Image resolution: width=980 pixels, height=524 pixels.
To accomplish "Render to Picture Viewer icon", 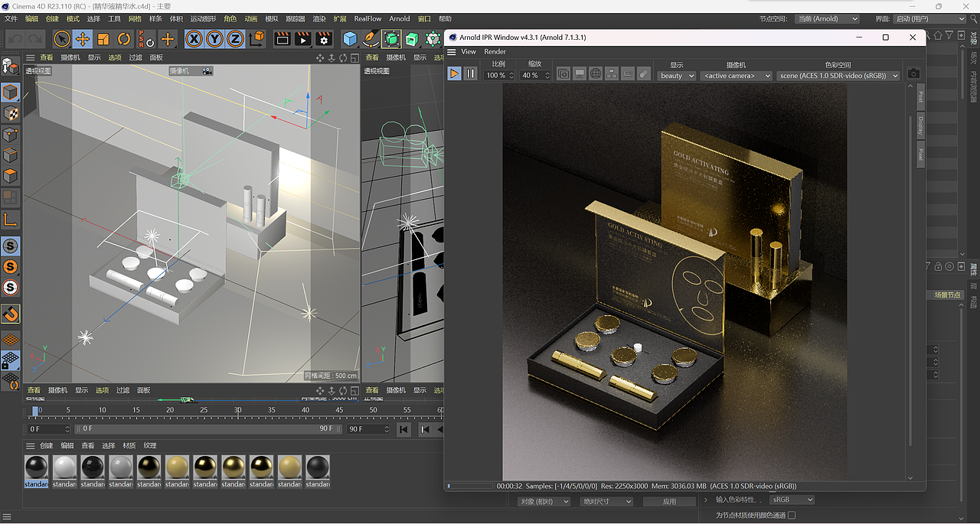I will (x=303, y=39).
